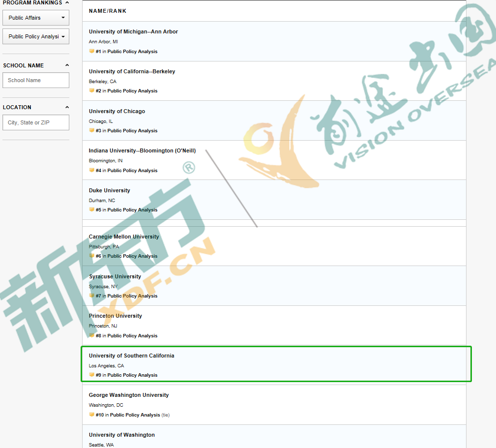Click the City, State or ZIP field
Screen dimensions: 496x448
tap(36, 122)
